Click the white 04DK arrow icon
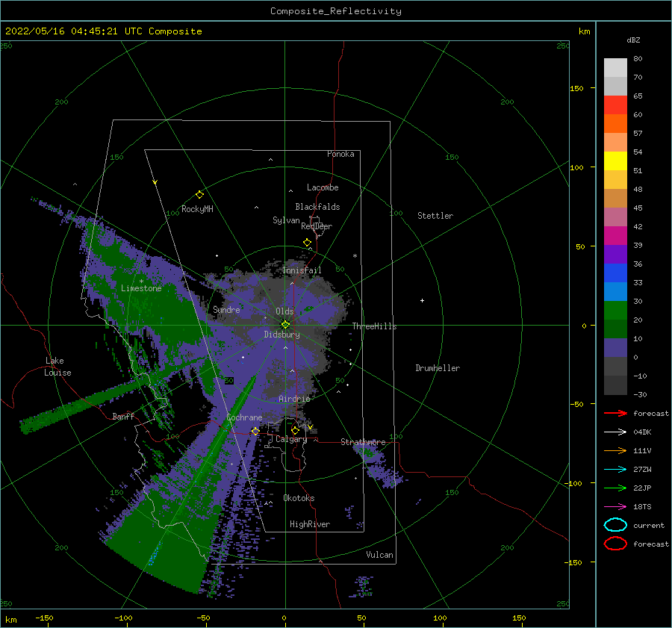This screenshot has width=672, height=628. pos(615,432)
